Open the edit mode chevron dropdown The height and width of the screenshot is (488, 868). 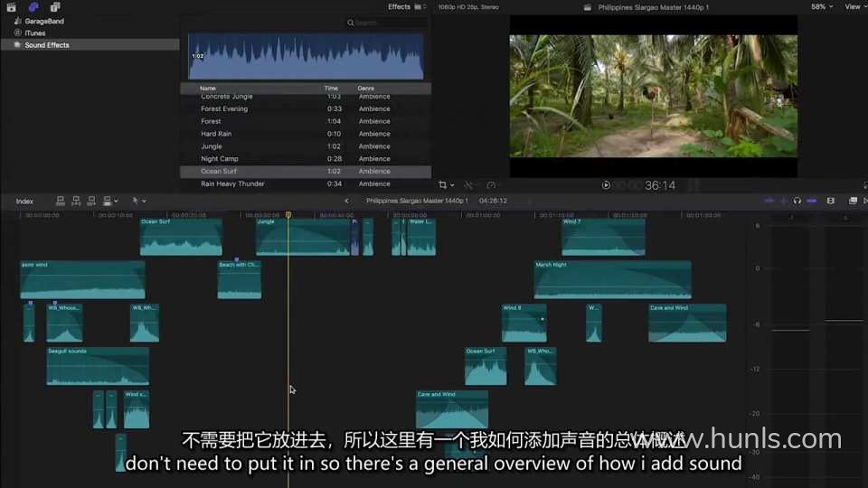tap(117, 202)
